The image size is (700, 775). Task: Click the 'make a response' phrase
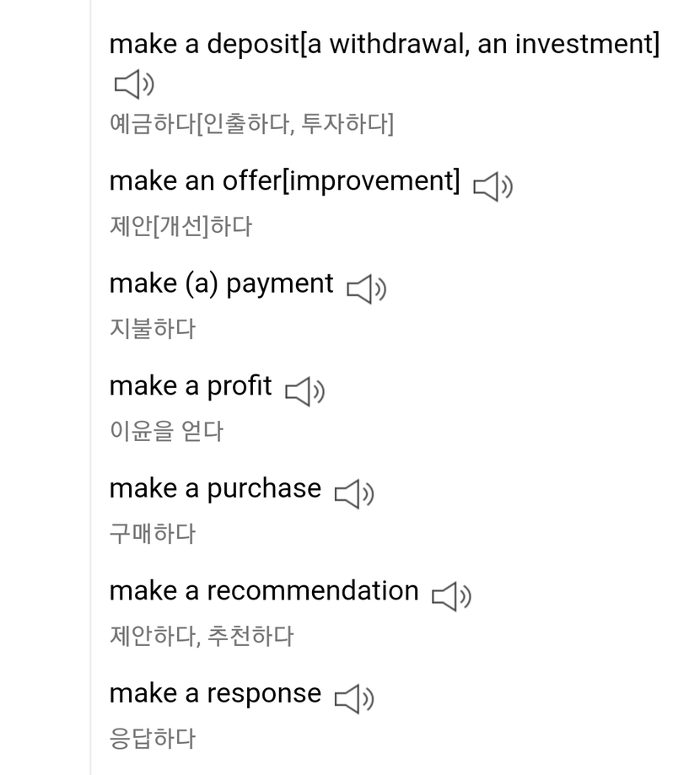[215, 693]
